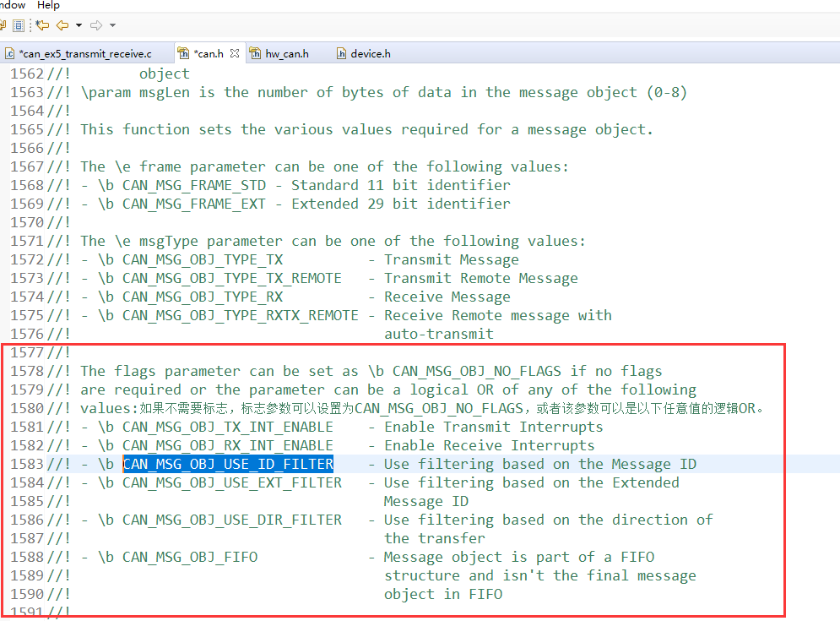Close the can.h editor tab
The height and width of the screenshot is (621, 840).
[x=236, y=52]
